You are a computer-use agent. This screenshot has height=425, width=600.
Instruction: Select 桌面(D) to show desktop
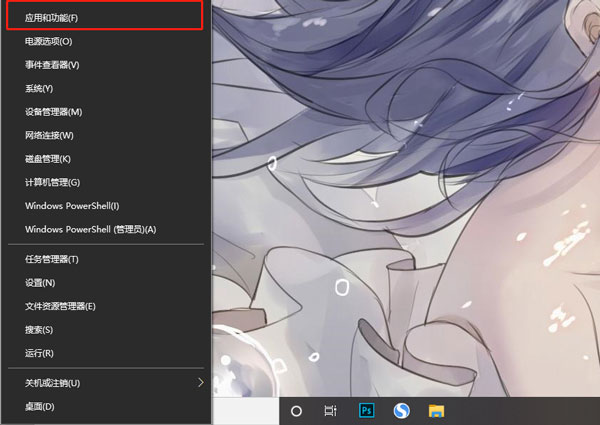pos(39,406)
